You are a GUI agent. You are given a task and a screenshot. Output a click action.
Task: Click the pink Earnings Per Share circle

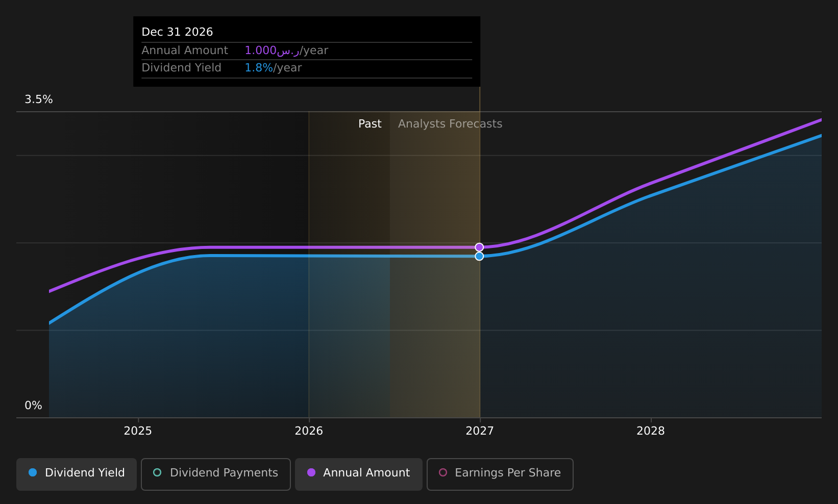pos(443,472)
